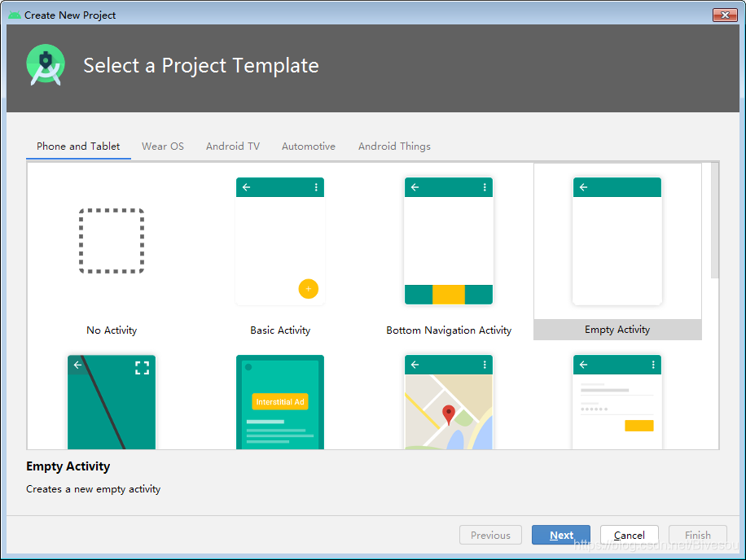The height and width of the screenshot is (560, 746).
Task: Open the Android TV tab
Action: click(x=233, y=147)
